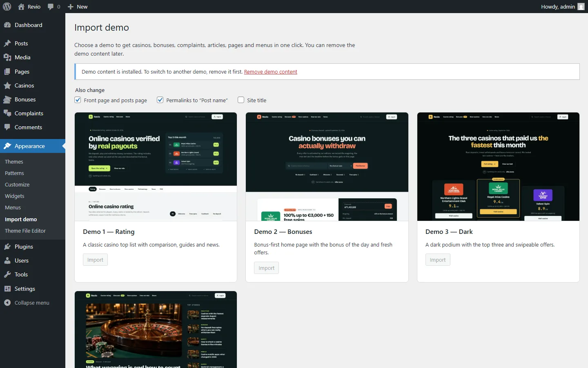This screenshot has width=588, height=368.
Task: Click the plus New icon in admin bar
Action: tap(71, 7)
